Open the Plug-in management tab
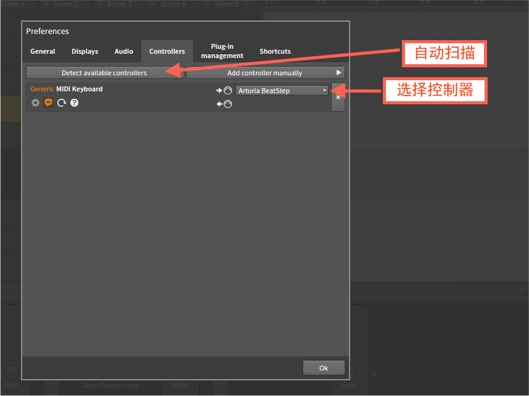The image size is (529, 396). (222, 51)
